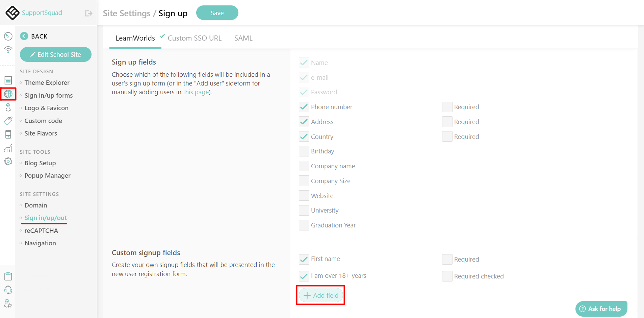Viewport: 644px width, 318px height.
Task: Open the gear settings icon
Action: point(8,162)
